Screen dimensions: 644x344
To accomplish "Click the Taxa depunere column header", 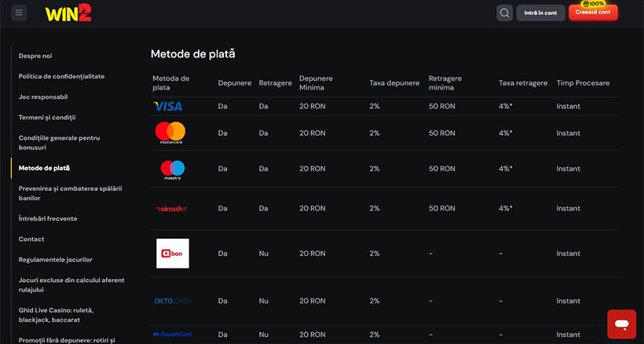I will (x=394, y=83).
